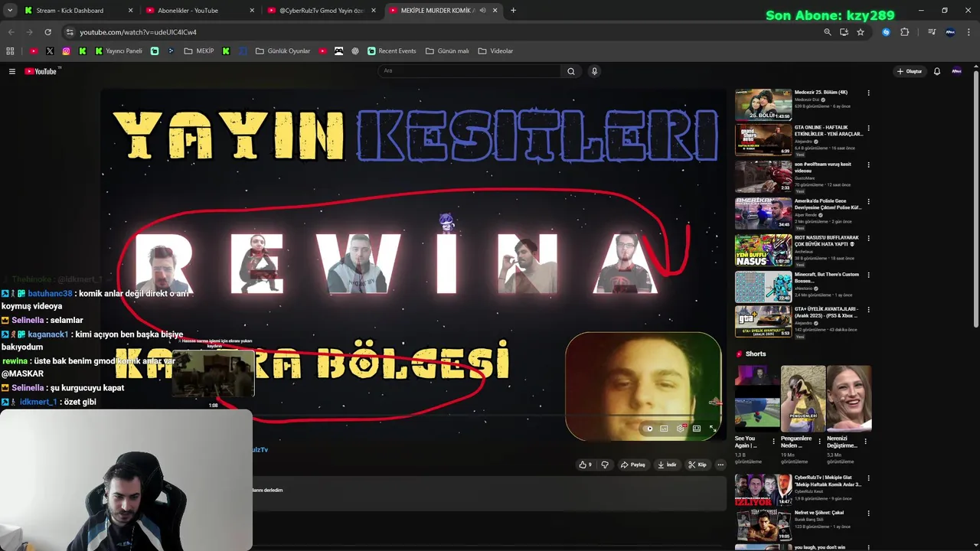Go back with the browser back arrow
The height and width of the screenshot is (551, 980).
pyautogui.click(x=11, y=32)
